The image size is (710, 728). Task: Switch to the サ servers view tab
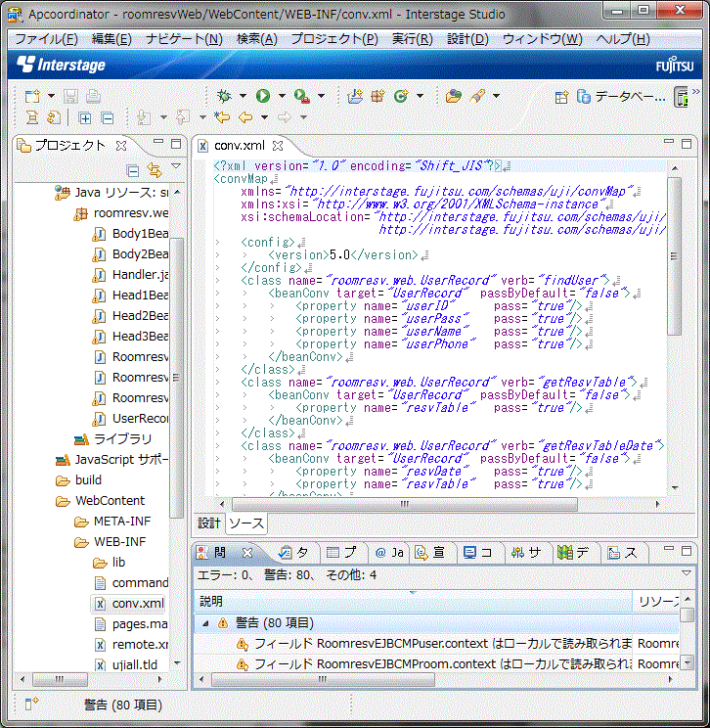click(x=526, y=553)
